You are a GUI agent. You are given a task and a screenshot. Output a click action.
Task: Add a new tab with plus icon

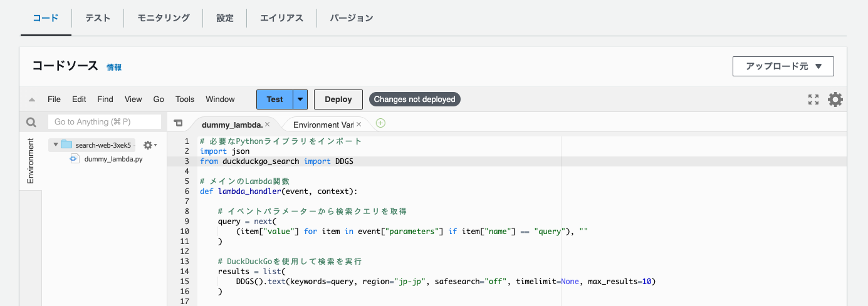(380, 123)
